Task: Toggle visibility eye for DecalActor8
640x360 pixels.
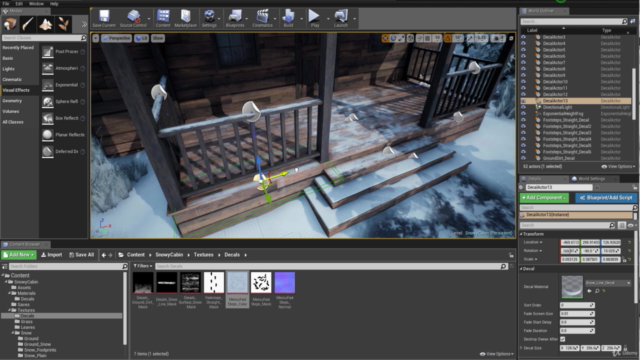Action: (523, 69)
